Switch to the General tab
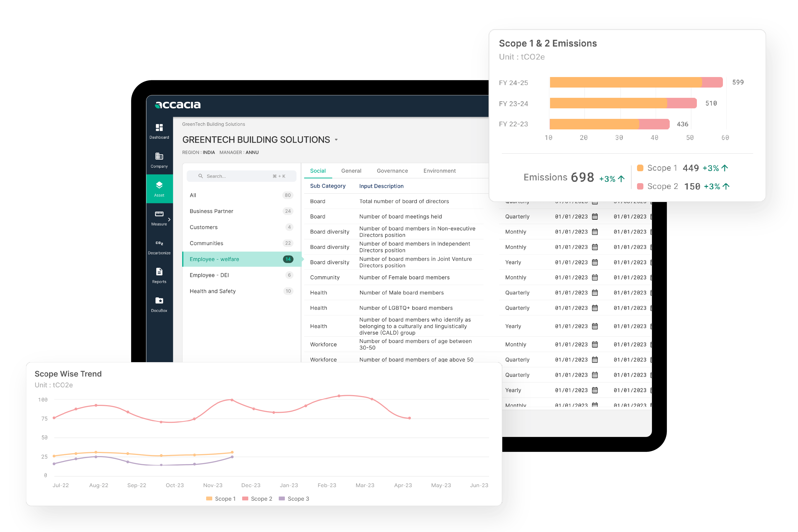Screen dimensions: 798x532 click(351, 171)
